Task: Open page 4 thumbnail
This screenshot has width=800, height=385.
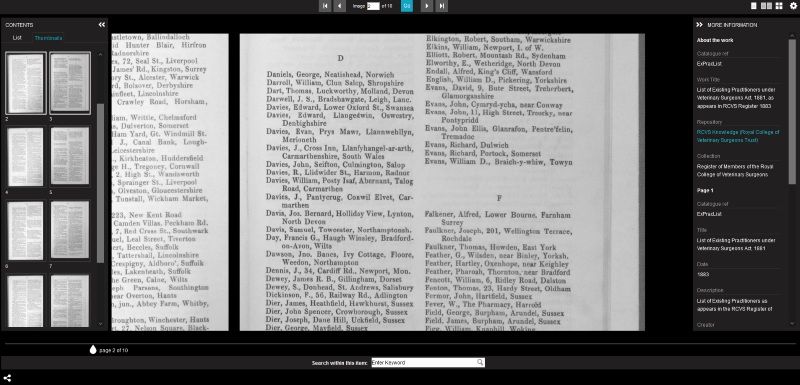Action: pyautogui.click(x=26, y=157)
